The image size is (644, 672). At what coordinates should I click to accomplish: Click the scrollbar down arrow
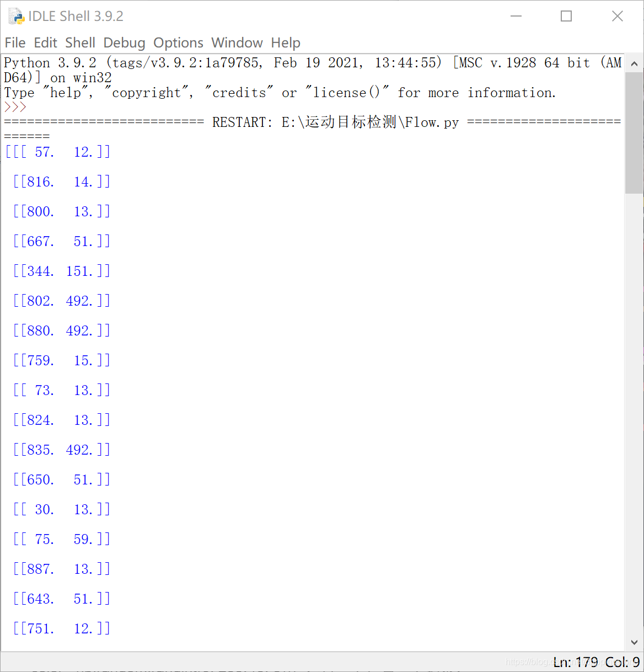(x=634, y=642)
